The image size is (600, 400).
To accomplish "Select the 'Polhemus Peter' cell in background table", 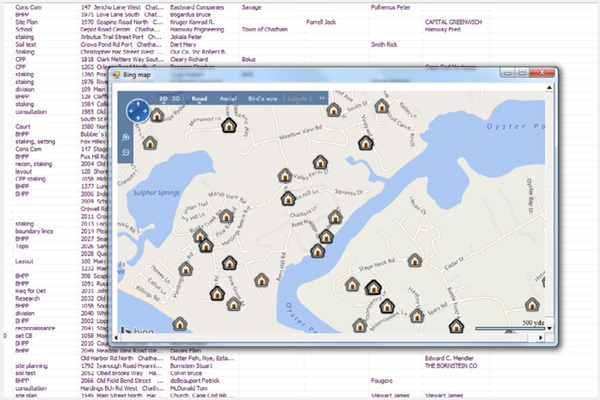I will point(390,7).
